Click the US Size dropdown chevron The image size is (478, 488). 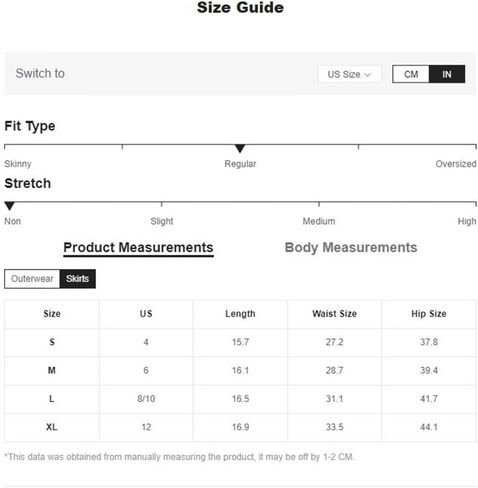click(368, 75)
